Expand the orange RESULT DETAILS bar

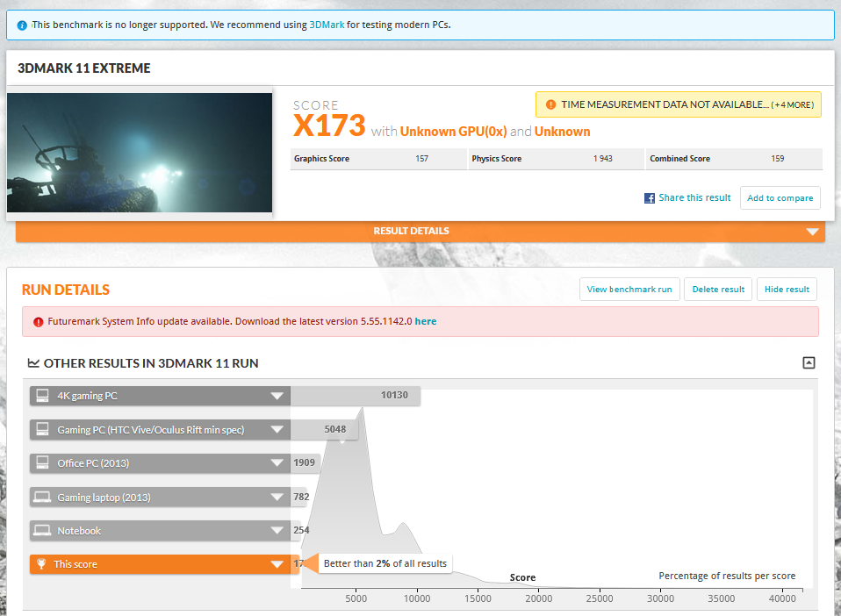click(x=420, y=231)
